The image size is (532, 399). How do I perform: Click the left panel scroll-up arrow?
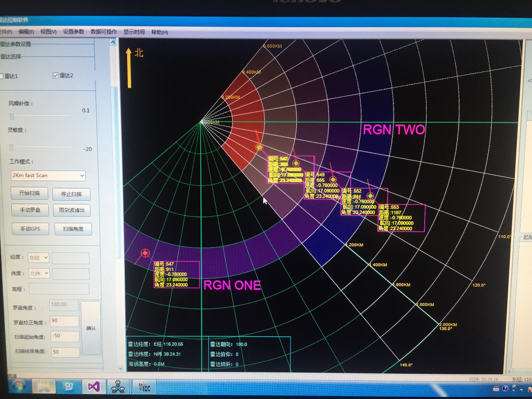tap(113, 42)
